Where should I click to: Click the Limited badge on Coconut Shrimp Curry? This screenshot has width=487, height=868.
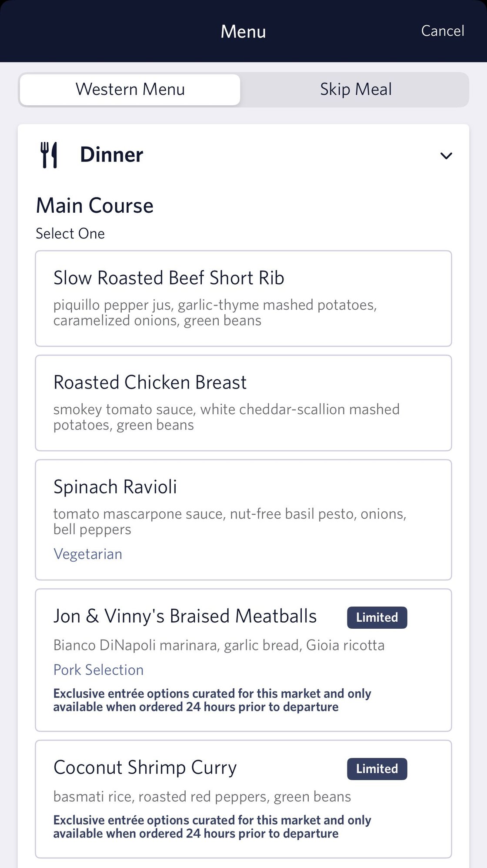[x=377, y=769]
